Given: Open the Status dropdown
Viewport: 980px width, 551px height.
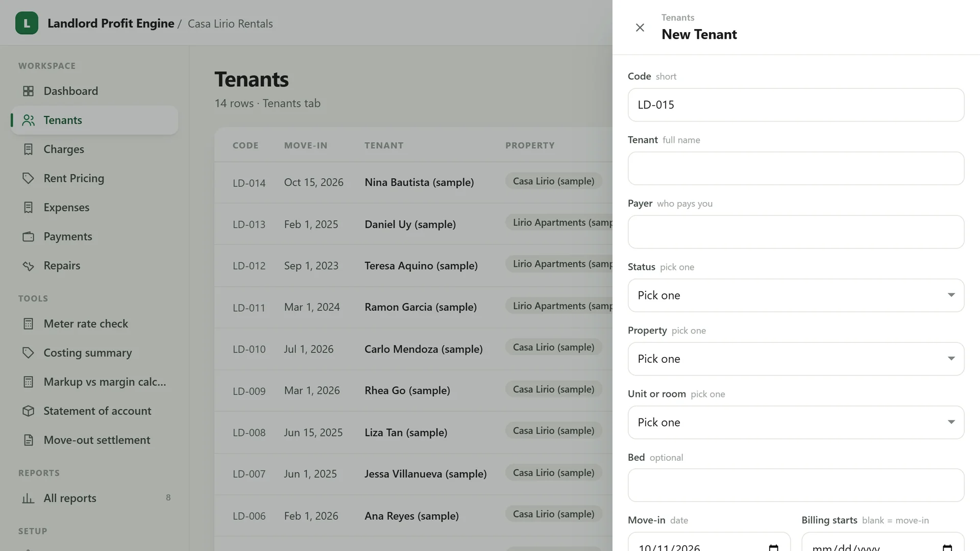Looking at the screenshot, I should 796,295.
